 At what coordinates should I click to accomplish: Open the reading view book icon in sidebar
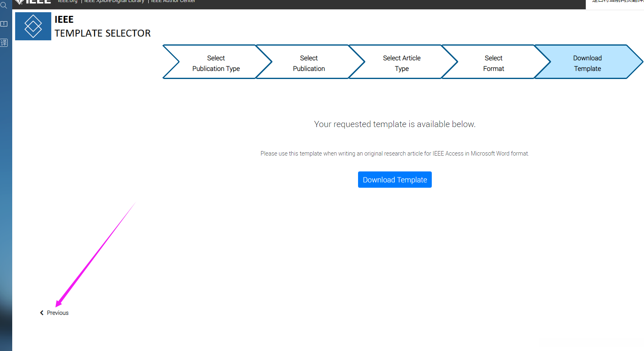(4, 24)
